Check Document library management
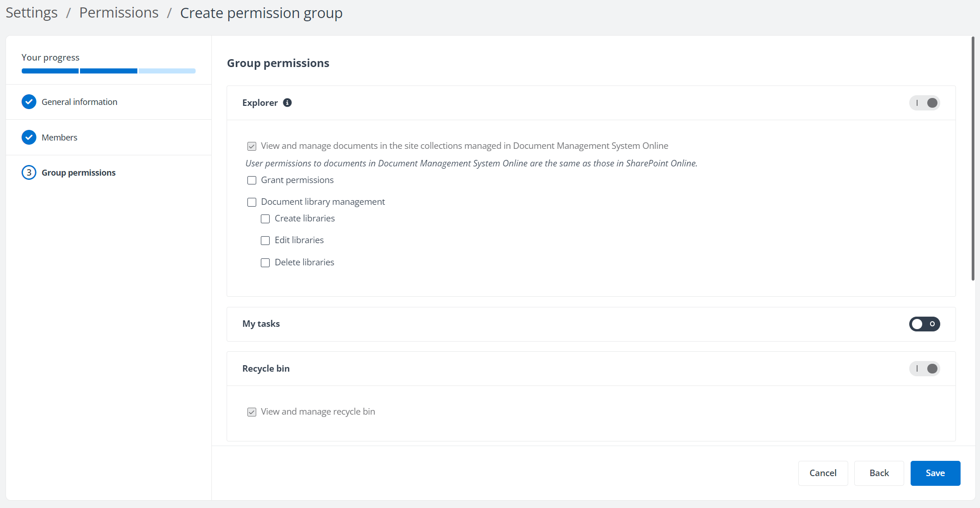980x508 pixels. coord(252,202)
